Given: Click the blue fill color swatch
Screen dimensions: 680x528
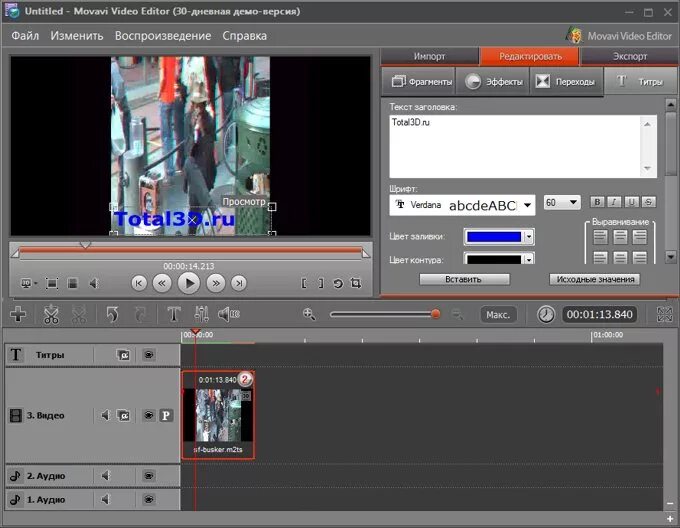Looking at the screenshot, I should point(494,237).
